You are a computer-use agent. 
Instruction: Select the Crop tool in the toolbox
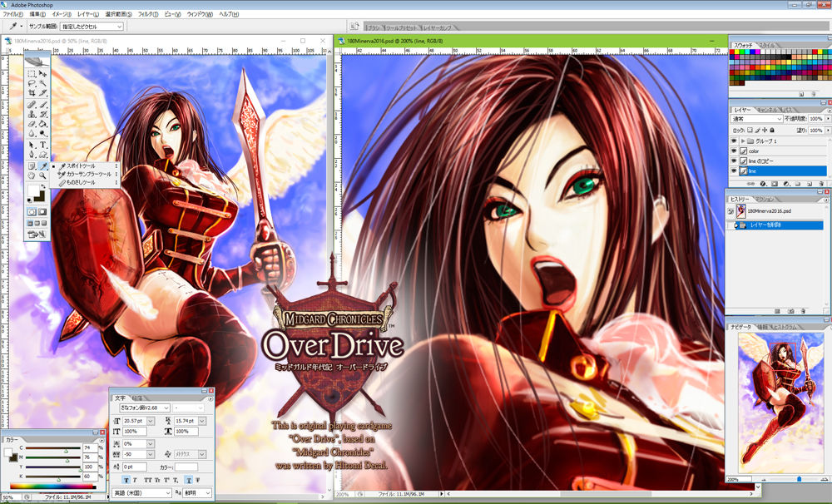tap(32, 92)
